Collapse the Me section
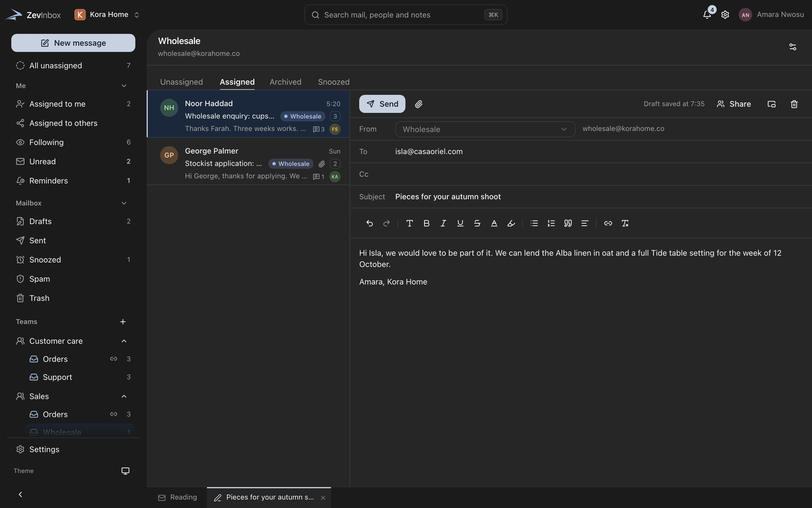The height and width of the screenshot is (508, 812). (124, 86)
